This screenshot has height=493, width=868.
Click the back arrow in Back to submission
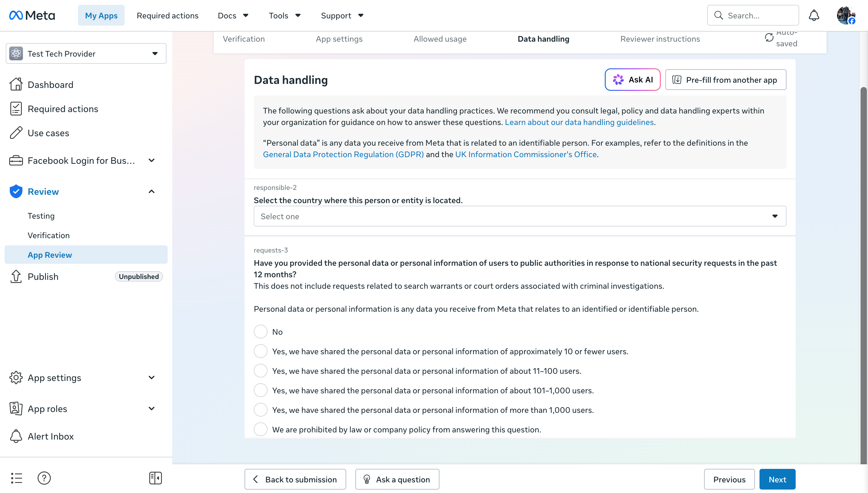click(256, 479)
